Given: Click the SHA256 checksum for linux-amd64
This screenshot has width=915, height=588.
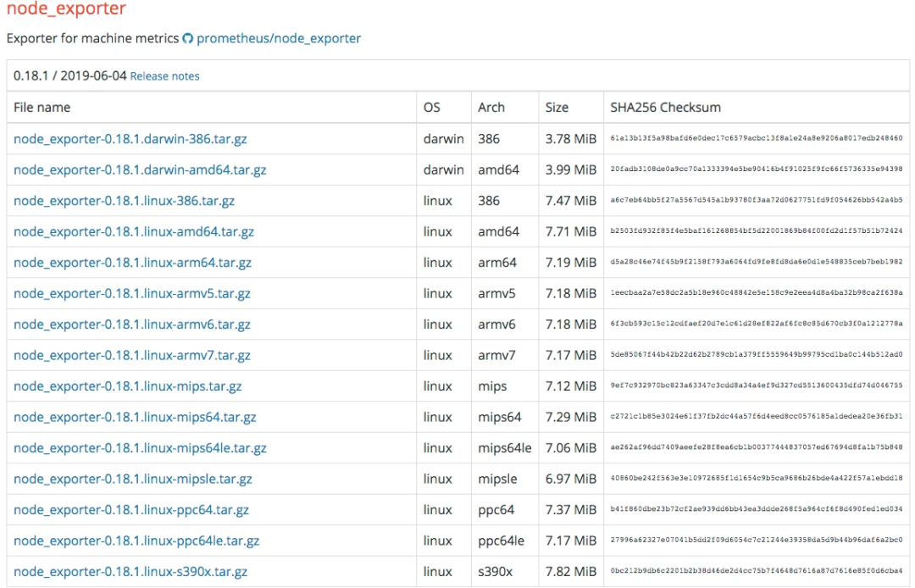Looking at the screenshot, I should coord(756,231).
